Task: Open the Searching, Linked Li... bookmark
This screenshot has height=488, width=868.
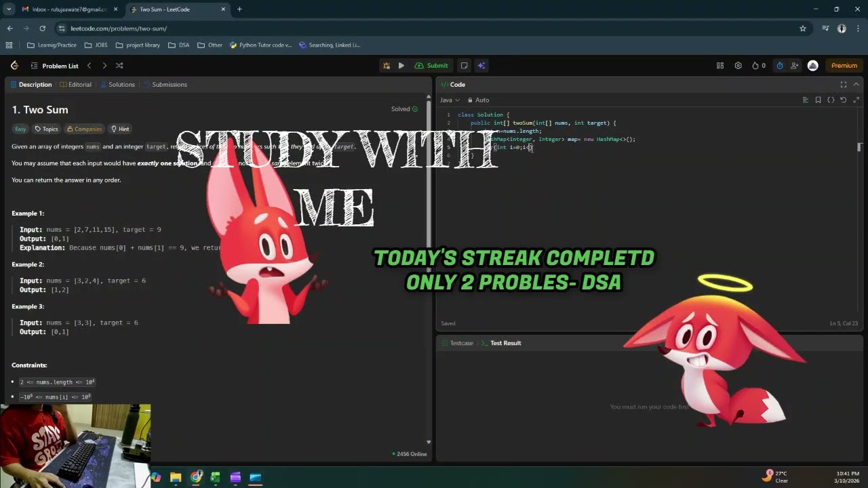Action: 330,45
